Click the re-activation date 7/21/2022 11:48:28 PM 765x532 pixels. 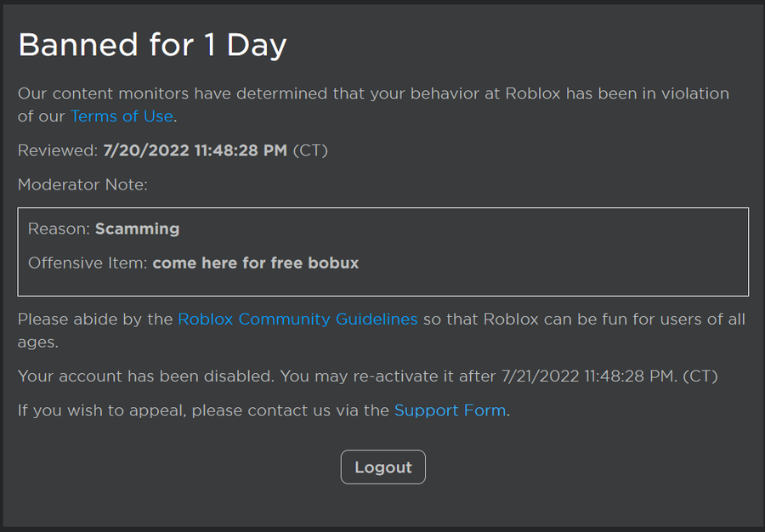(588, 376)
